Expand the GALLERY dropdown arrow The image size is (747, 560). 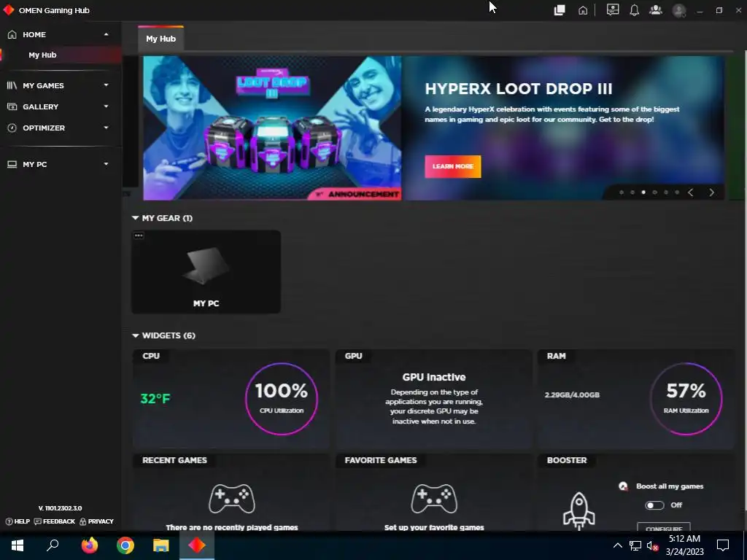(x=106, y=106)
